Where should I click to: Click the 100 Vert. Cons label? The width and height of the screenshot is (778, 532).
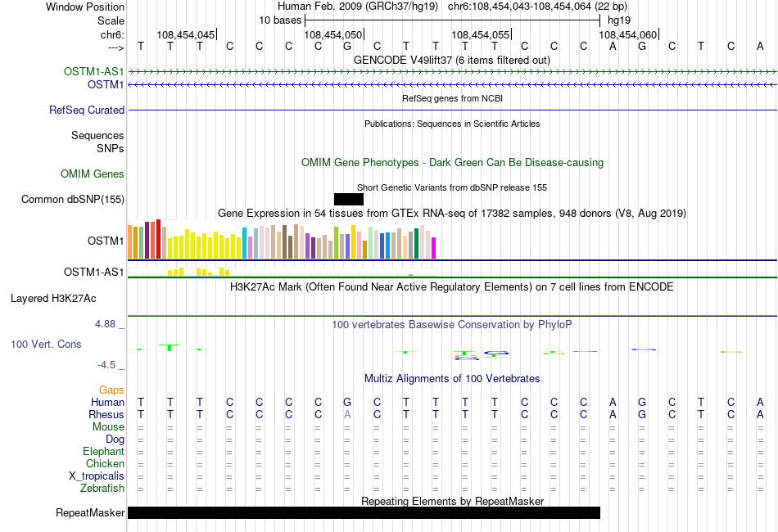[46, 344]
